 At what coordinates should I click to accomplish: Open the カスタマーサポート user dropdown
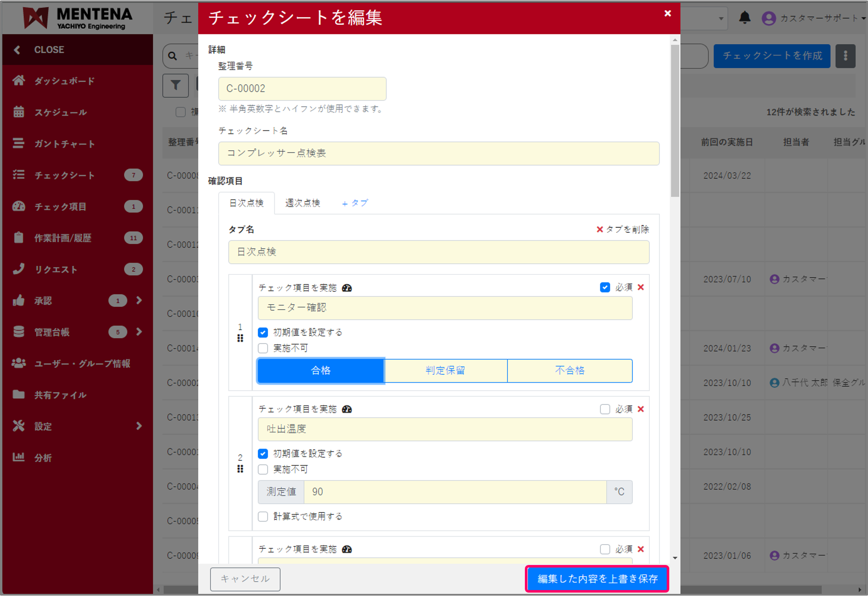pos(815,18)
